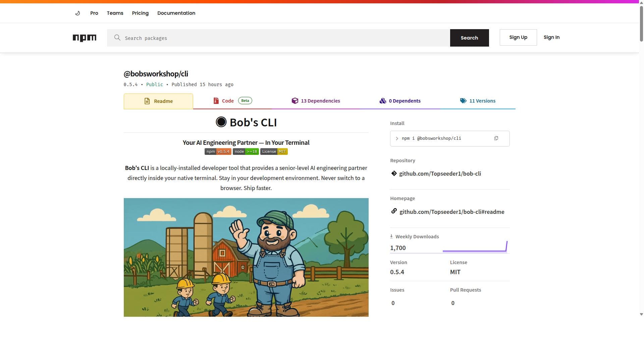Click the black Search button
The image size is (644, 362).
(469, 38)
